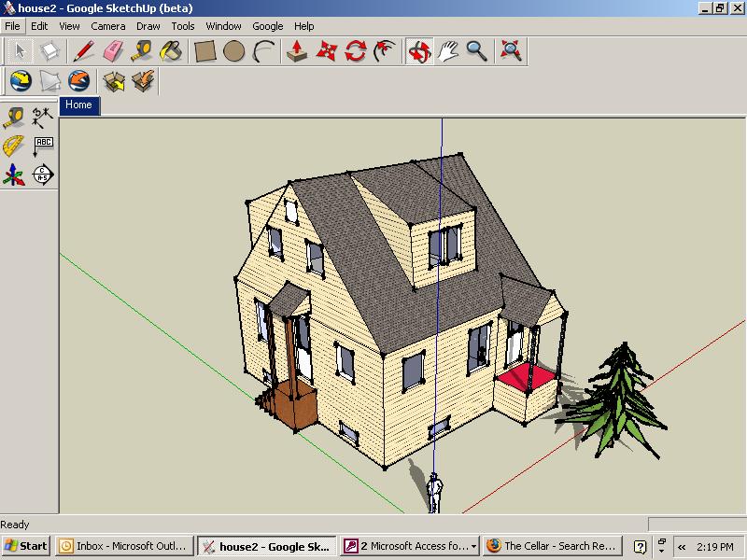
Task: Click the Windows Start button
Action: [x=26, y=546]
